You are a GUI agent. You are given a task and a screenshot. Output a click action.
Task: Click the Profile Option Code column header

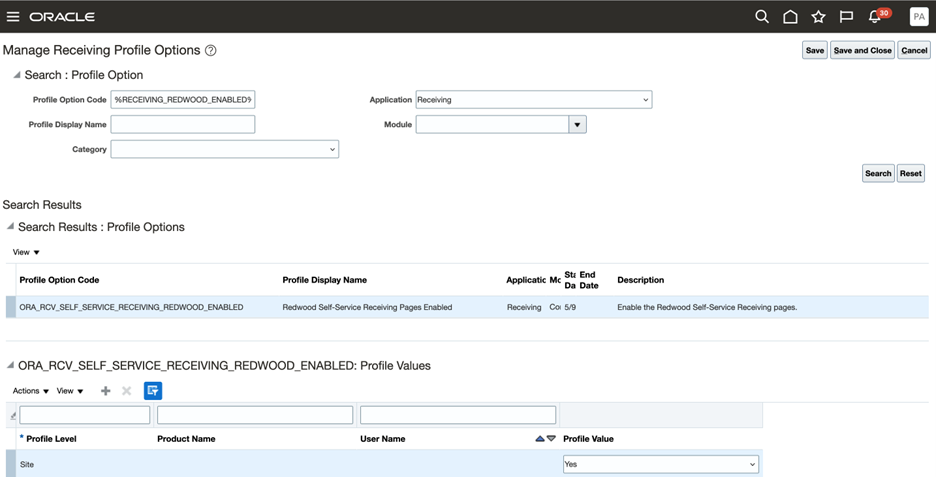pos(59,280)
